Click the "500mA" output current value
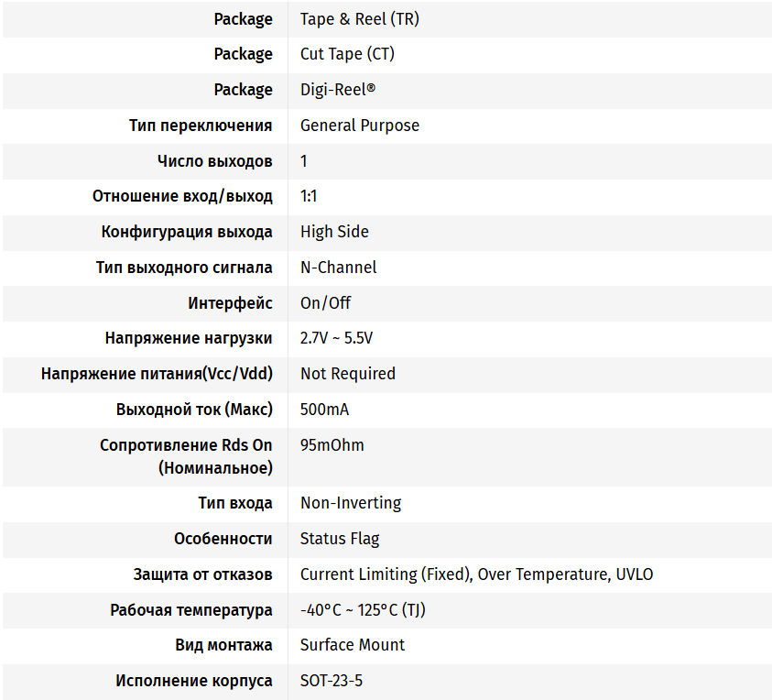Viewport: 772px width, 700px height. pyautogui.click(x=324, y=410)
